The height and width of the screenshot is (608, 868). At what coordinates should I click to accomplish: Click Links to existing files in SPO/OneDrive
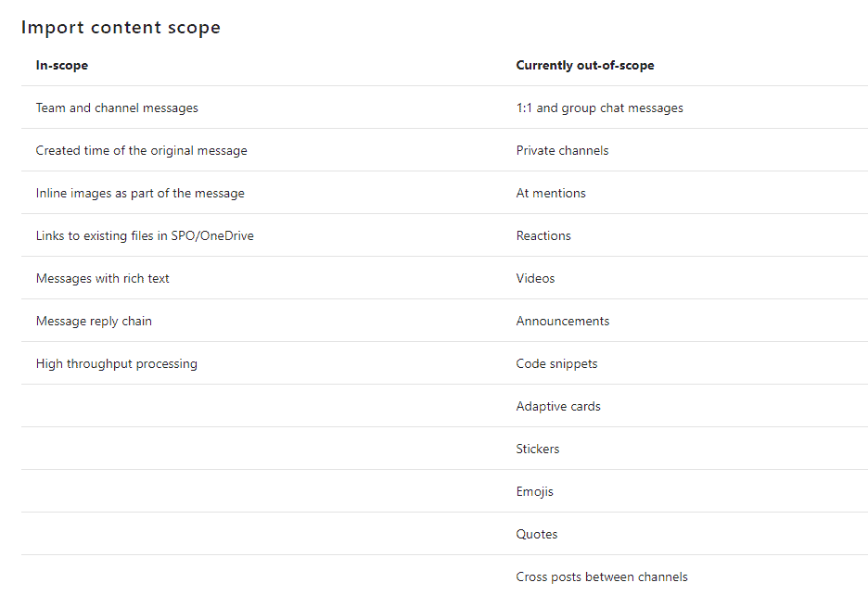[145, 235]
